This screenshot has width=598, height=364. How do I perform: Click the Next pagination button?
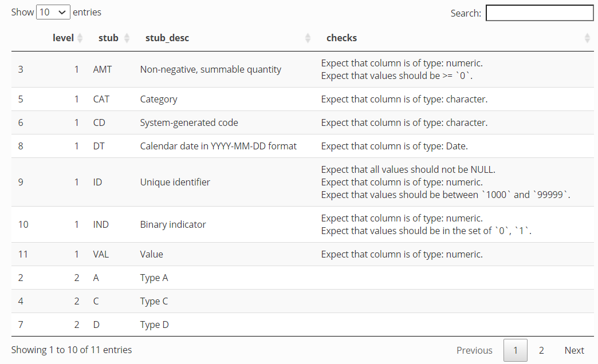point(574,350)
